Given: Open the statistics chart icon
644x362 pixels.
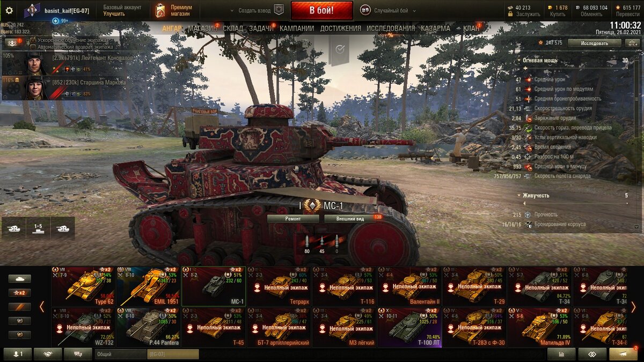Looking at the screenshot, I should (x=561, y=354).
